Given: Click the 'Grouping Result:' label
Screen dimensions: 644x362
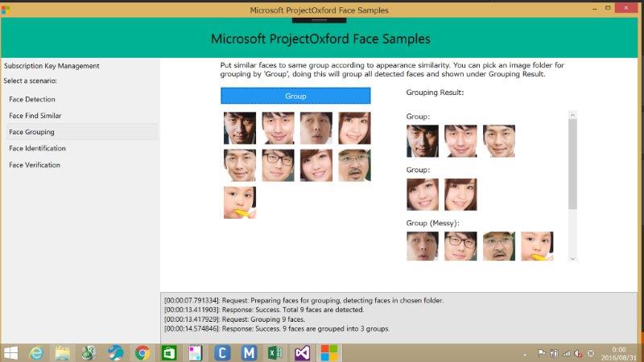Looking at the screenshot, I should 435,93.
